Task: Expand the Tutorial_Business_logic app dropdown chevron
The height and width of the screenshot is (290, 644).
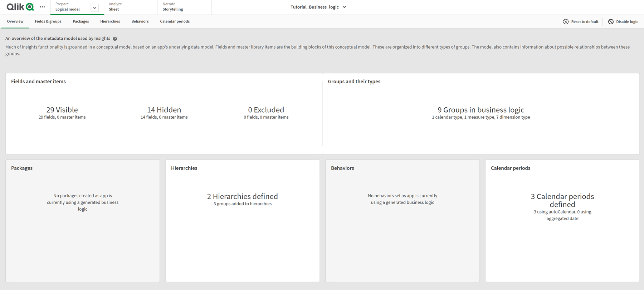Action: tap(344, 7)
